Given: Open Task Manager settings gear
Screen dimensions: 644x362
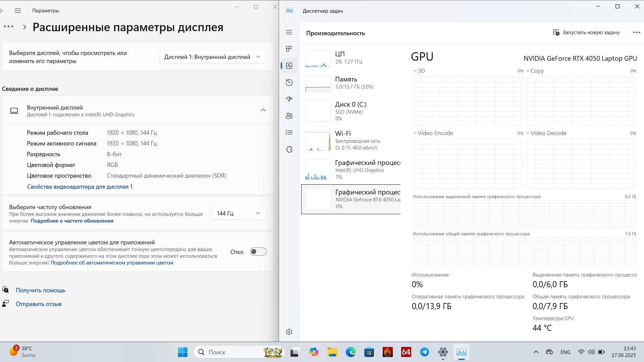Looking at the screenshot, I should 289,332.
